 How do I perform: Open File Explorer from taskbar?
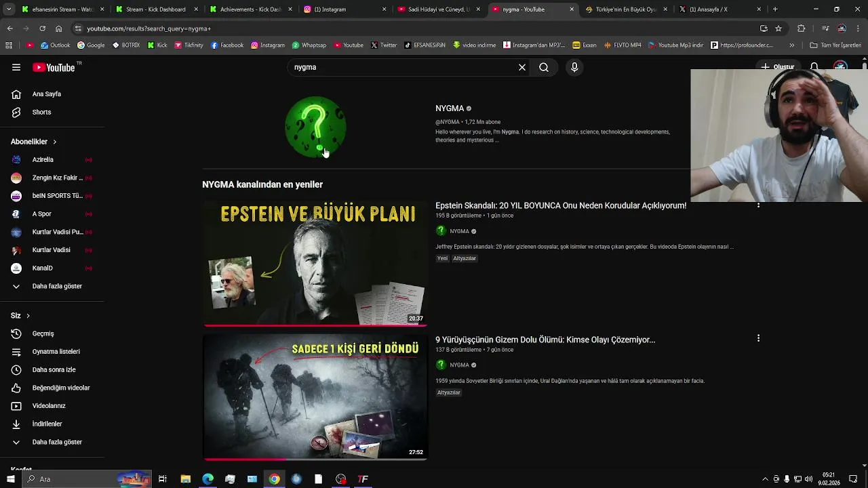click(x=185, y=479)
